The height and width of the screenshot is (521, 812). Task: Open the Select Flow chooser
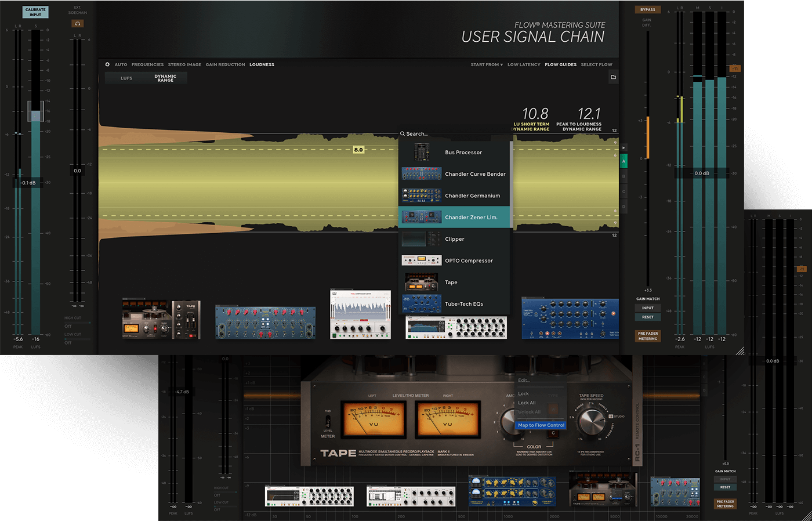click(596, 64)
